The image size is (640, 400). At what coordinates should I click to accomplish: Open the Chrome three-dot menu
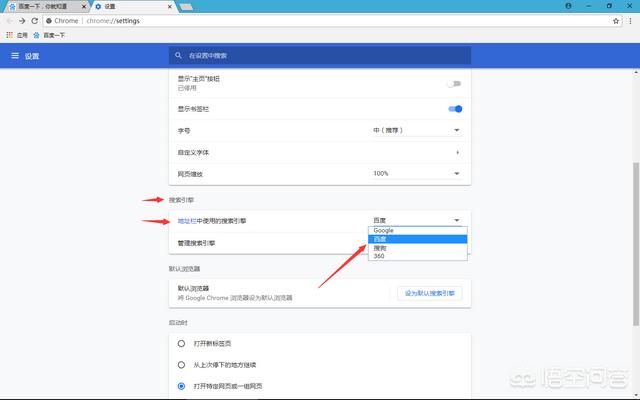pyautogui.click(x=631, y=21)
